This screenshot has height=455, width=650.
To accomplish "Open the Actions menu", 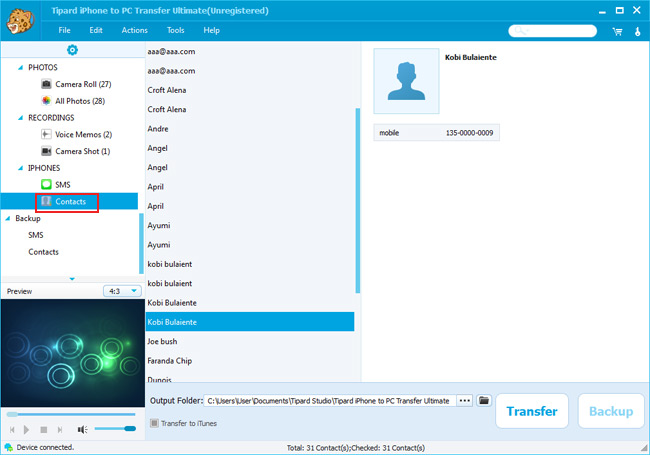I will click(134, 30).
